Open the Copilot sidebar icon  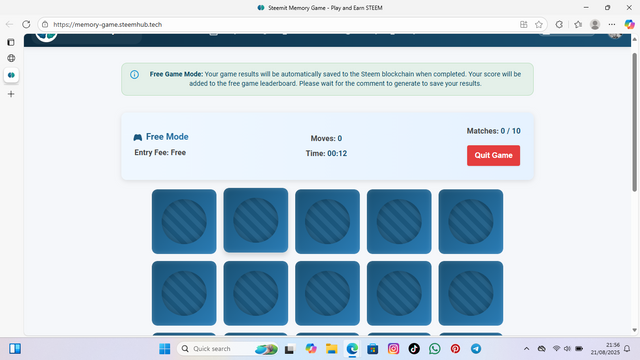coord(629,24)
